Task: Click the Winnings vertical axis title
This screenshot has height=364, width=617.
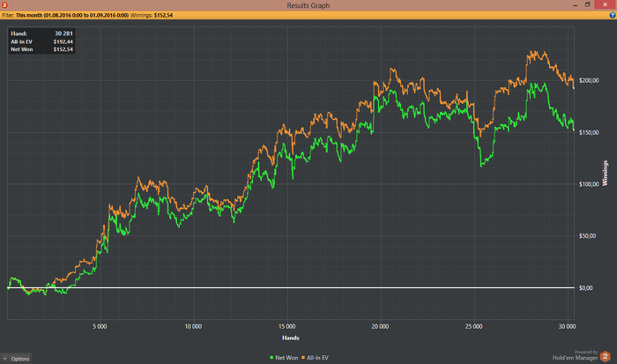Action: point(606,173)
